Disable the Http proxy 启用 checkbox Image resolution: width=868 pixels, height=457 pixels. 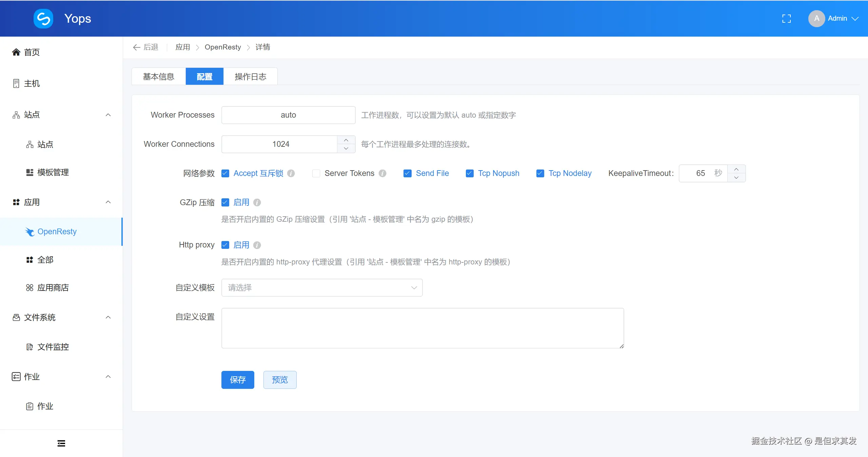(225, 245)
